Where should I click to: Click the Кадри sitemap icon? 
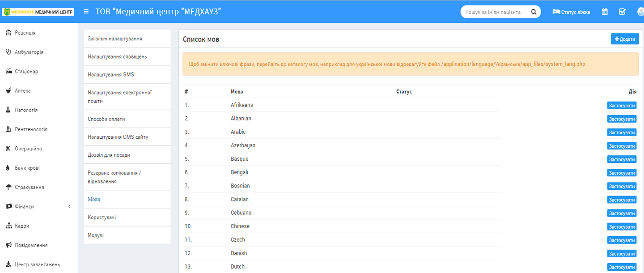tap(8, 226)
